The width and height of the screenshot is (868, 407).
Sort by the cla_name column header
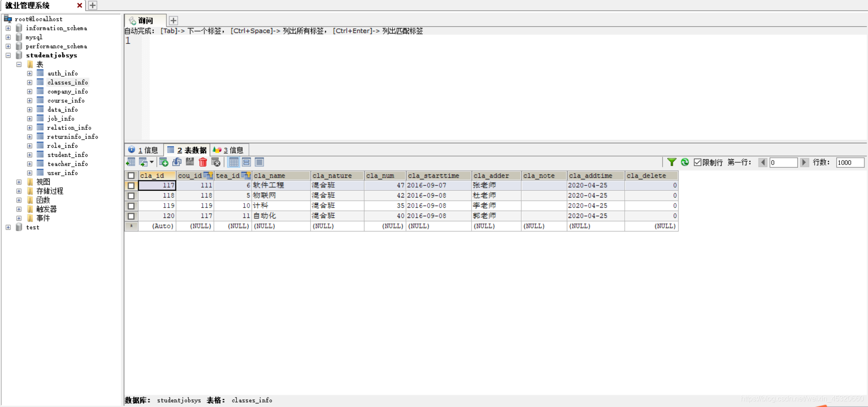tap(281, 175)
